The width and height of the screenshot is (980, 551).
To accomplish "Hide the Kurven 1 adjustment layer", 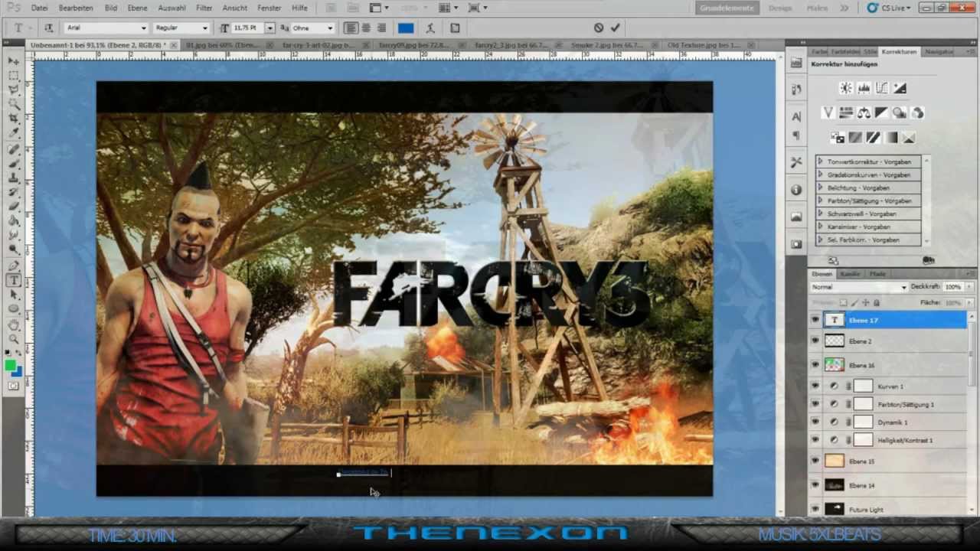I will 815,386.
